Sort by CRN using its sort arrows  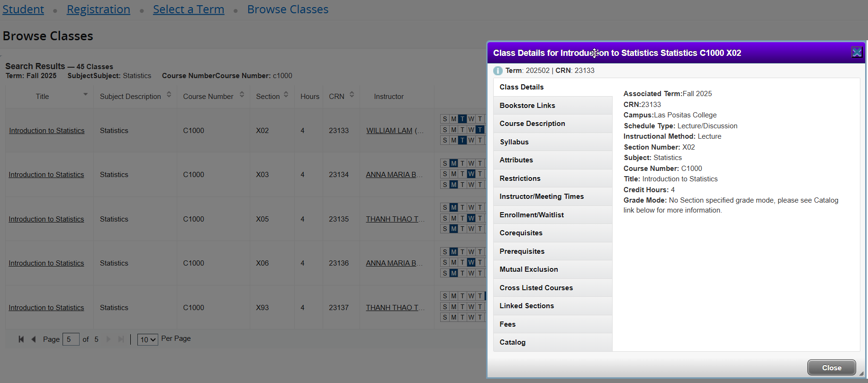(x=352, y=95)
